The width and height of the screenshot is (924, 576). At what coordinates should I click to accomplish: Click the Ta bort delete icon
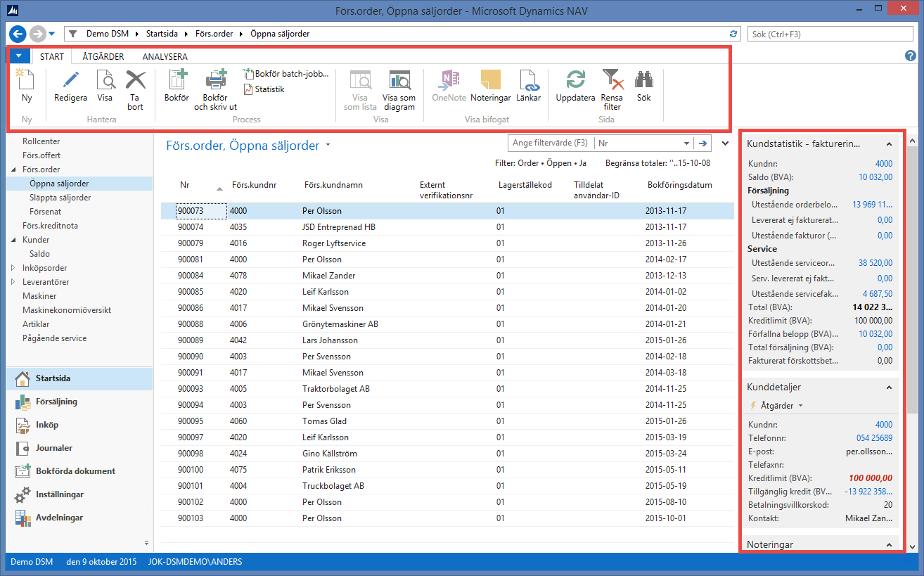click(x=136, y=80)
